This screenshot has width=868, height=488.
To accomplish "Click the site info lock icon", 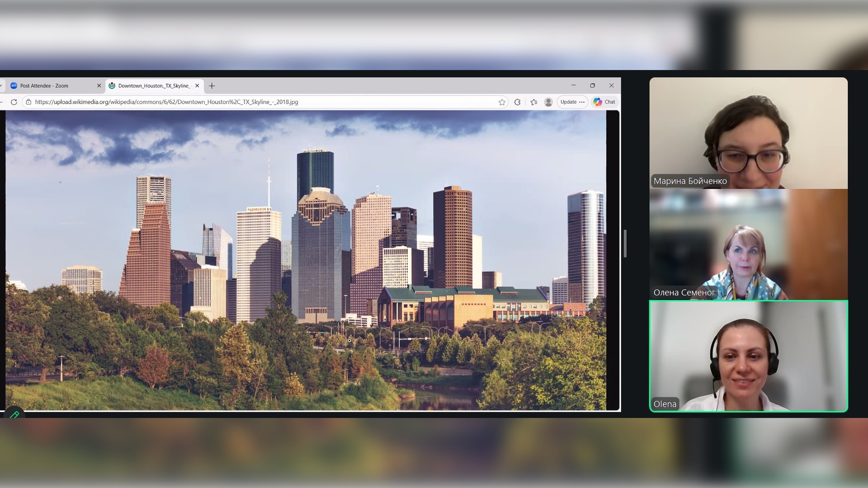I will [x=28, y=102].
